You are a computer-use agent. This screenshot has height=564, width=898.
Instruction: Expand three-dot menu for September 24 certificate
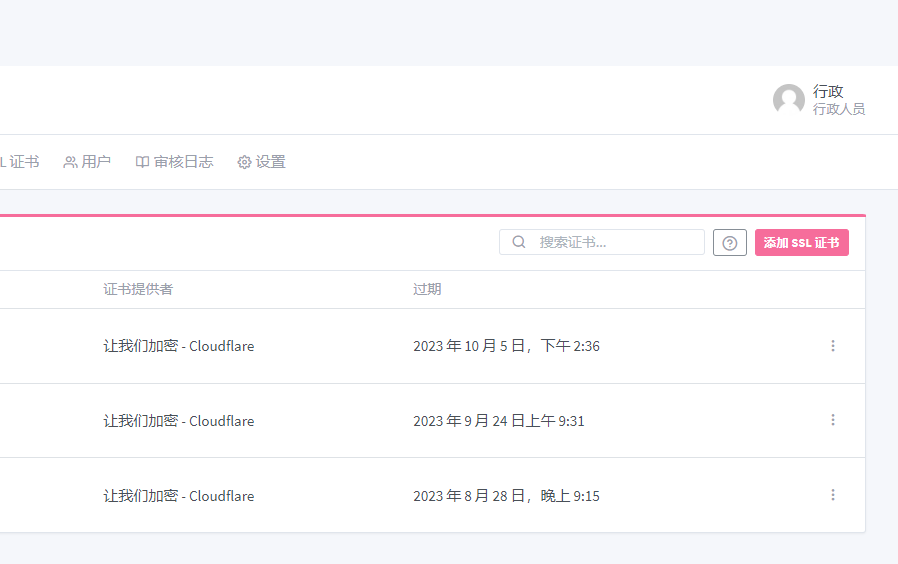click(x=832, y=421)
